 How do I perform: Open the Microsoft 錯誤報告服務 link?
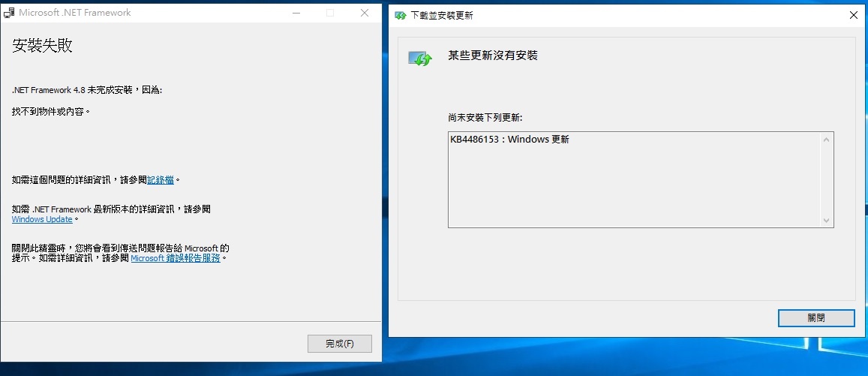click(x=176, y=258)
